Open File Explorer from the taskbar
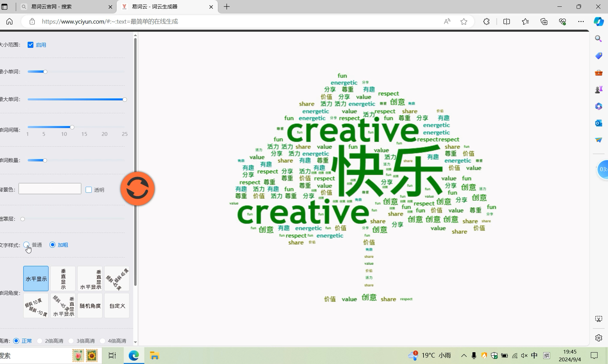This screenshot has height=364, width=608. (x=154, y=356)
